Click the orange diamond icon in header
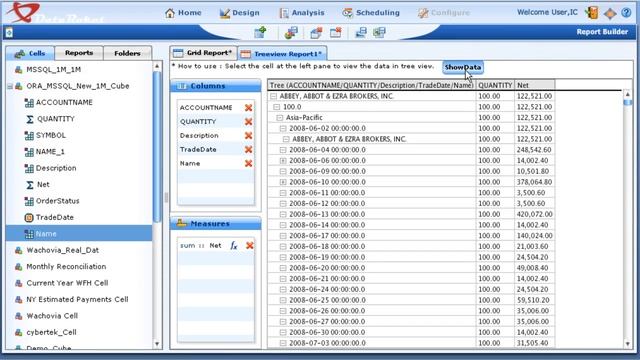640x360 pixels. [610, 13]
